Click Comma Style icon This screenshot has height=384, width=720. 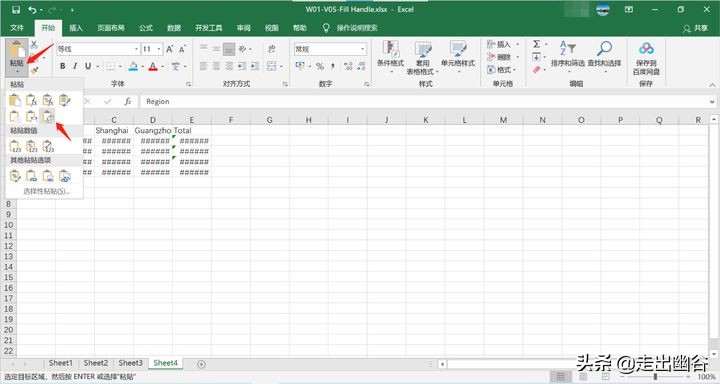[332, 66]
